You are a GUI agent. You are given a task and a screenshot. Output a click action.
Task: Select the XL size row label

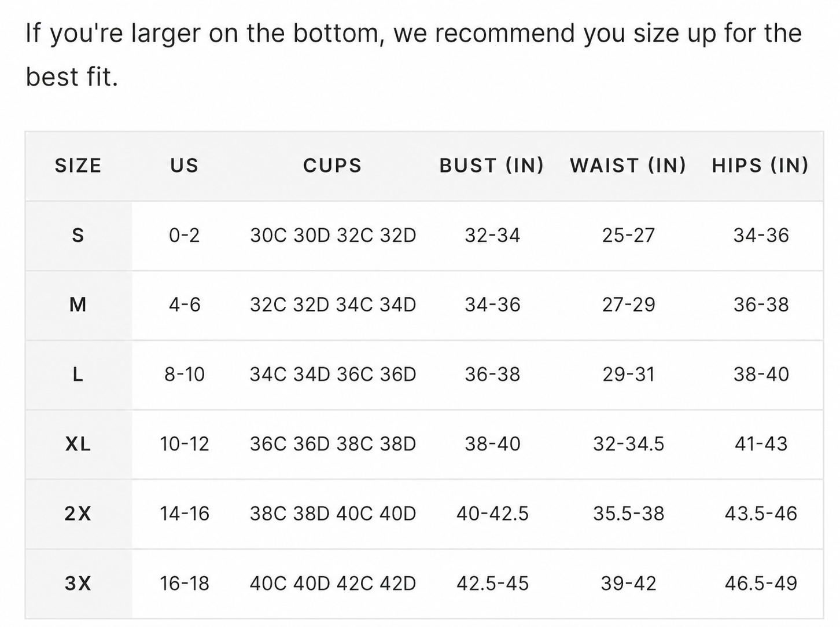78,444
